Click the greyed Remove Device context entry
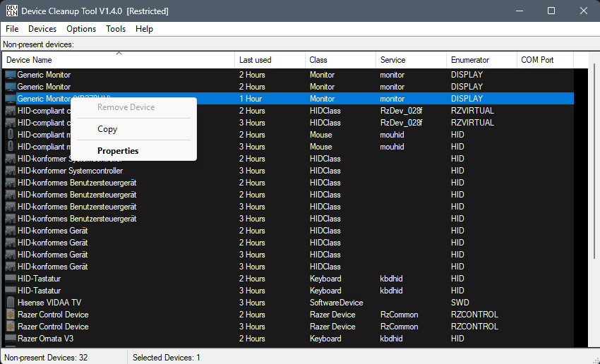The width and height of the screenshot is (600, 364). (x=133, y=107)
